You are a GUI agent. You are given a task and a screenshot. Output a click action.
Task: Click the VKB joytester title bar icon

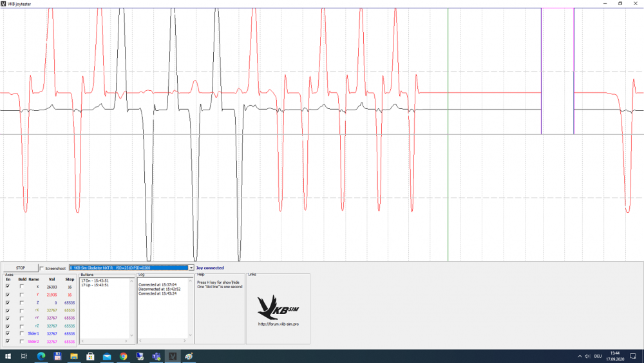(4, 4)
